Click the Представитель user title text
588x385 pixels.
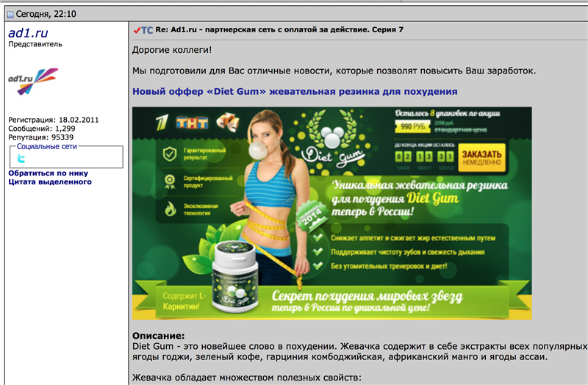[35, 44]
